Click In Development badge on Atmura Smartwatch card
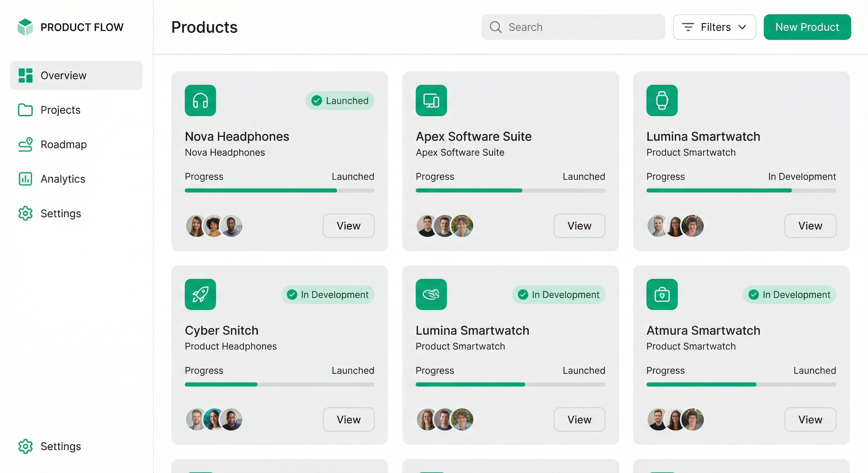868x473 pixels. click(789, 295)
